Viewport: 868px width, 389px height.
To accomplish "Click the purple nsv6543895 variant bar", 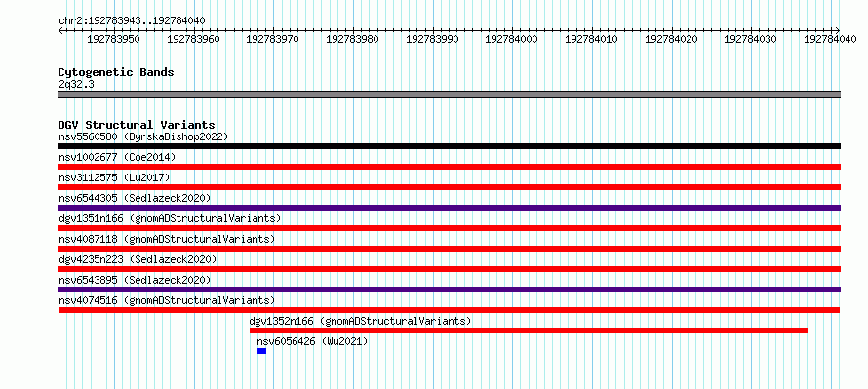I will [450, 290].
